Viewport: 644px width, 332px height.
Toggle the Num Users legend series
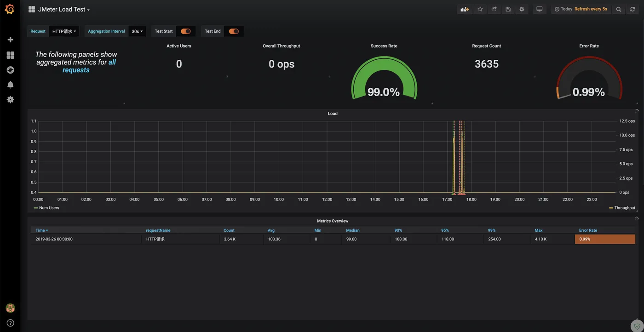tap(49, 208)
